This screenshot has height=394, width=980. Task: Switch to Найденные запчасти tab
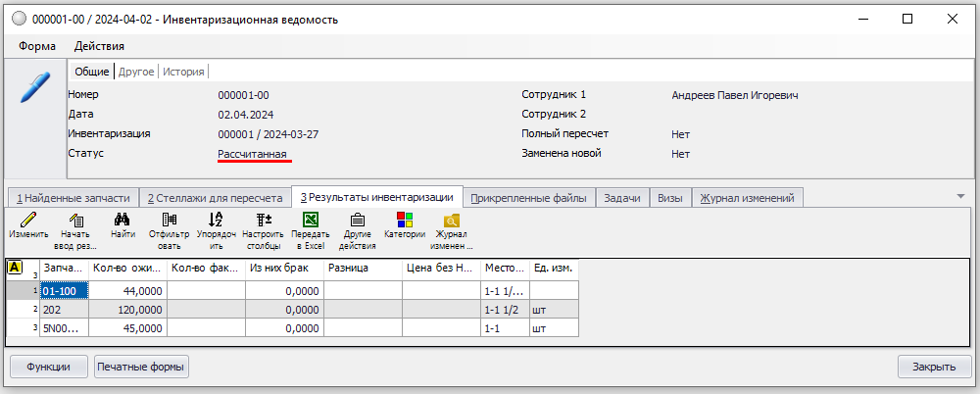click(x=72, y=198)
